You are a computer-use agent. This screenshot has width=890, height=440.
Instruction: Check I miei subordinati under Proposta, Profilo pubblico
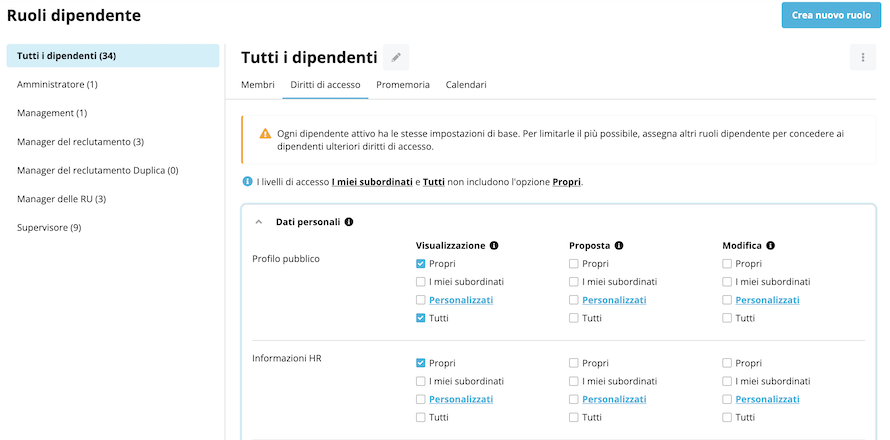coord(574,282)
